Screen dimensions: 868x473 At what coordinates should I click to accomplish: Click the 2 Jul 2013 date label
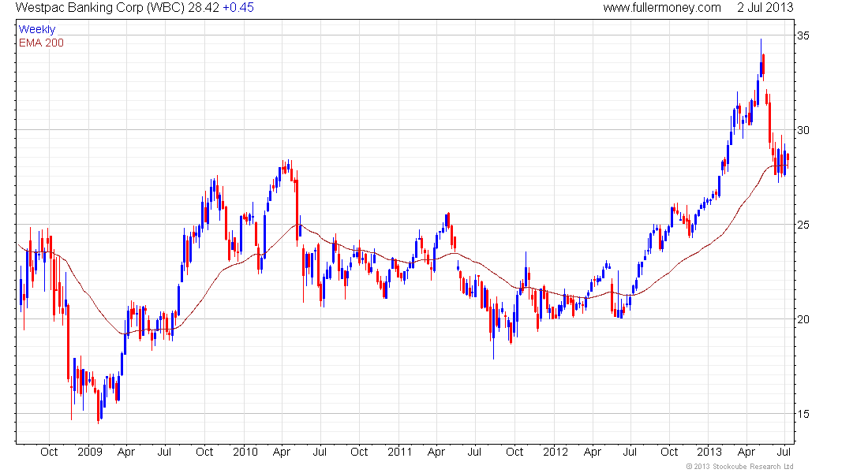click(765, 8)
